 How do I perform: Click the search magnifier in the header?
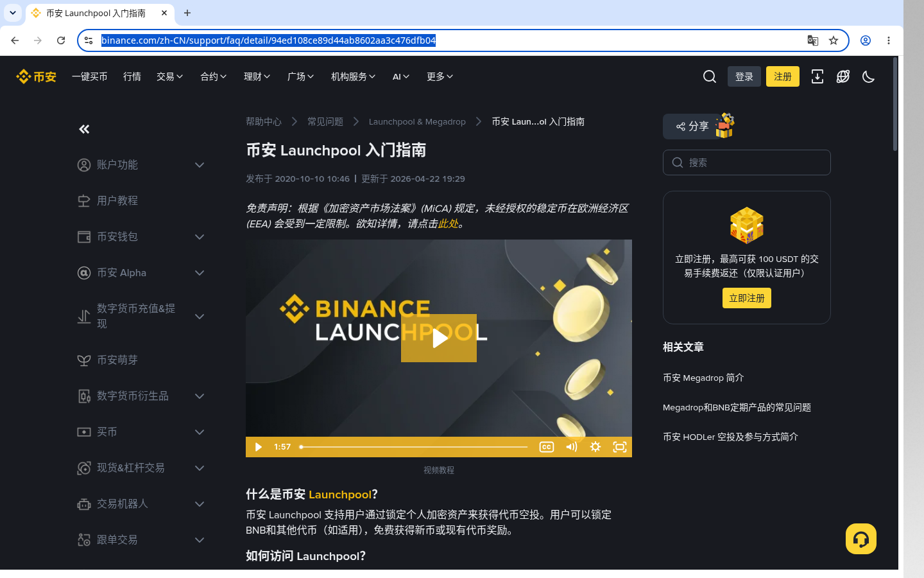tap(710, 76)
